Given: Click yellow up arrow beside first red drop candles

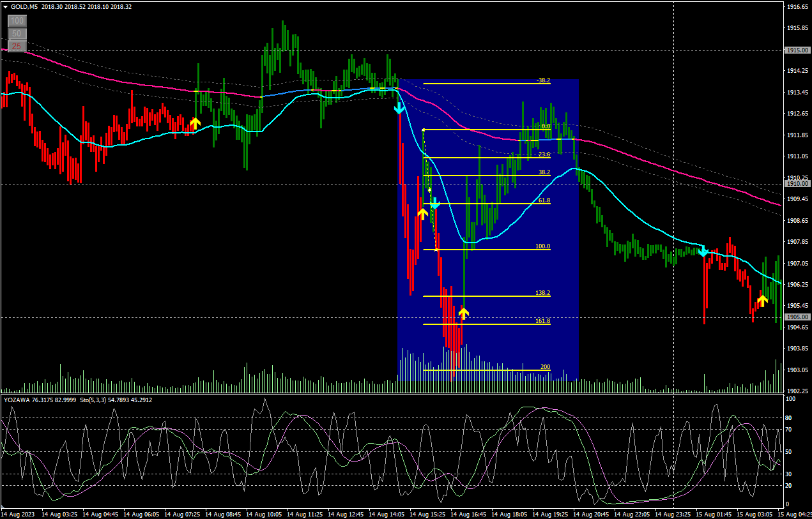Looking at the screenshot, I should click(422, 213).
